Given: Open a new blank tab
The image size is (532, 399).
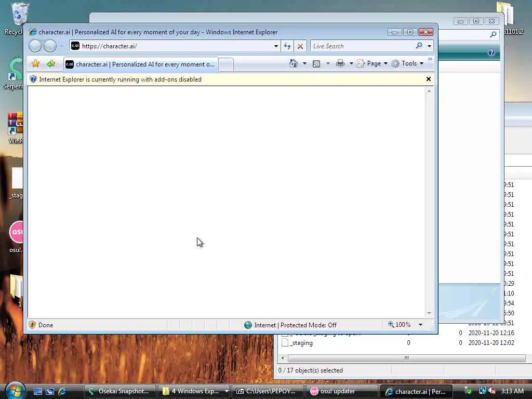Looking at the screenshot, I should [x=226, y=64].
